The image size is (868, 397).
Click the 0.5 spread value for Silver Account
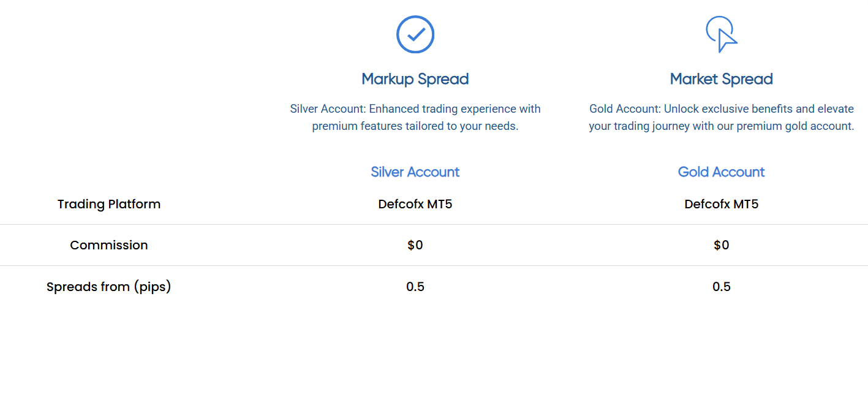pos(415,287)
